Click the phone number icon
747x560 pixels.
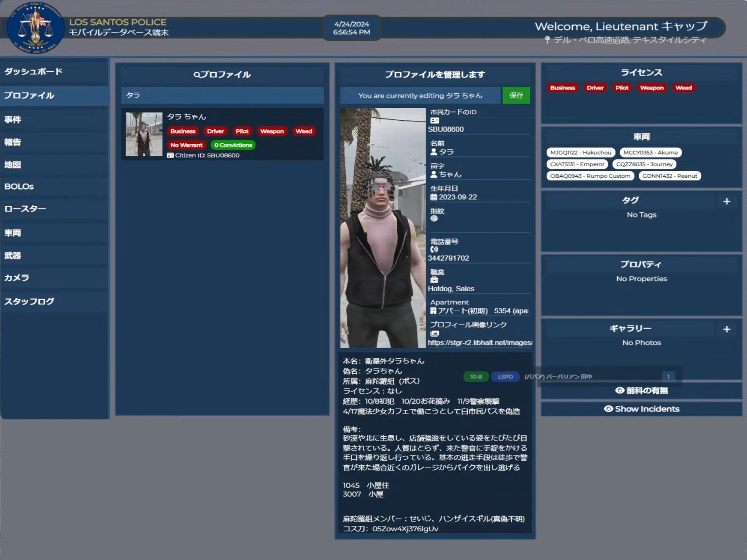pos(434,249)
